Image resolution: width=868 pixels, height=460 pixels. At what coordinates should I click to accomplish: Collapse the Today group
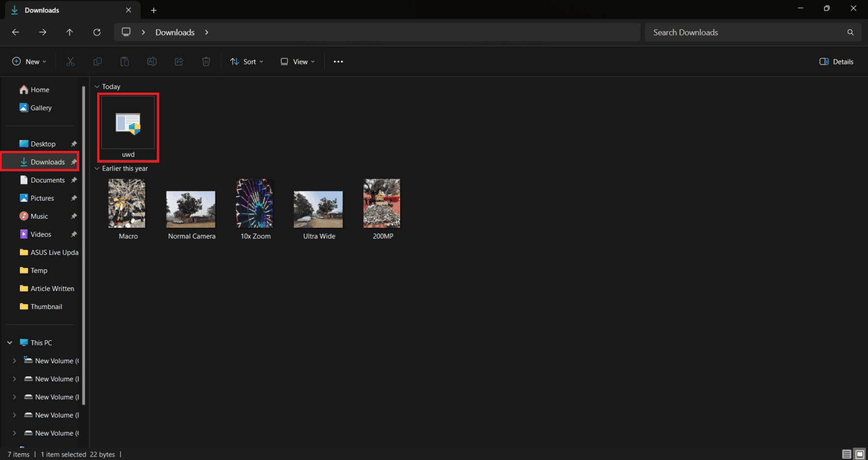click(x=97, y=86)
